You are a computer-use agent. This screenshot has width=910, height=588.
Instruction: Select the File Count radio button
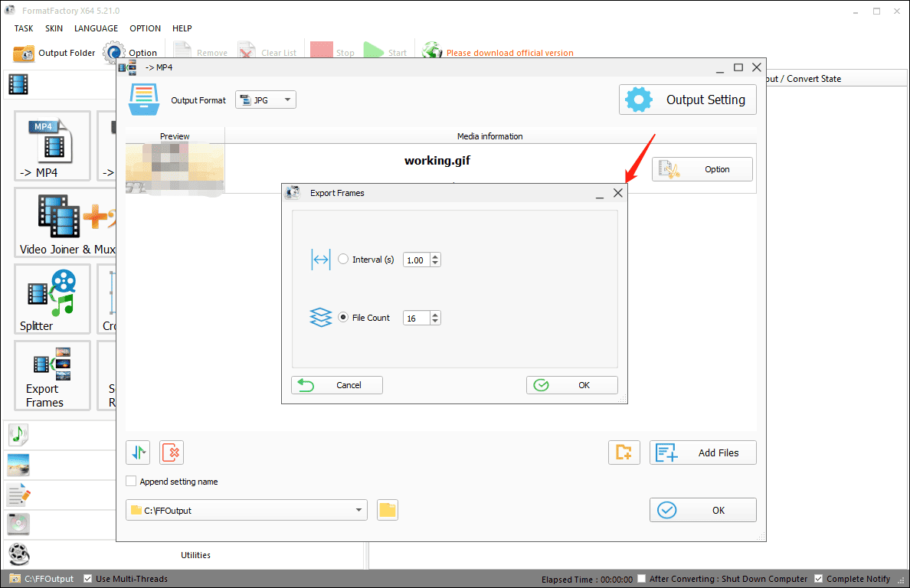pyautogui.click(x=343, y=317)
